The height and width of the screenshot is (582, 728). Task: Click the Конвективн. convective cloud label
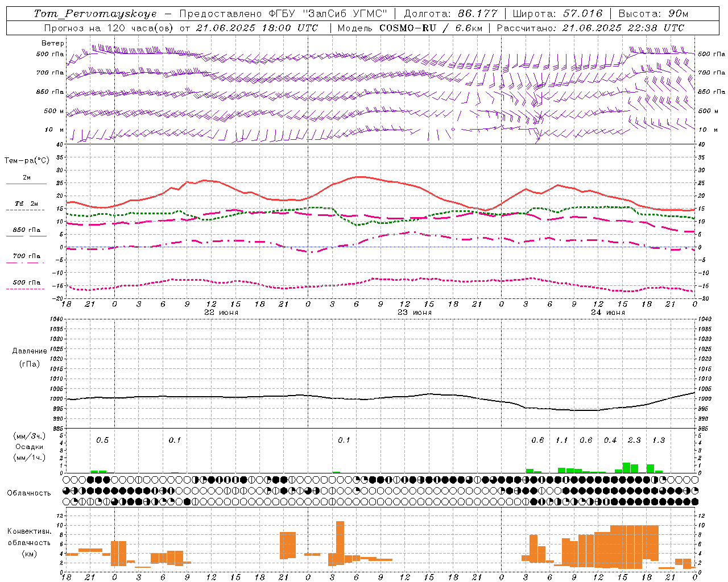(x=30, y=531)
